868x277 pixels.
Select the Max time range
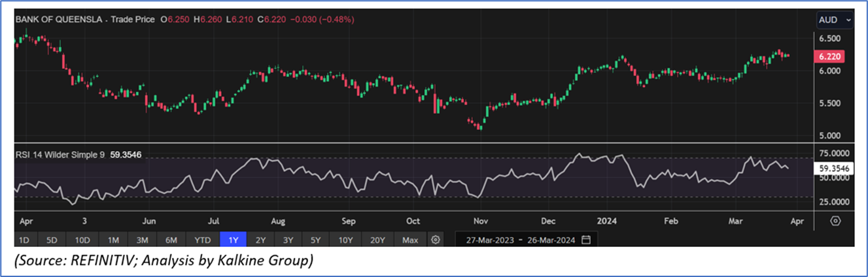pyautogui.click(x=410, y=240)
